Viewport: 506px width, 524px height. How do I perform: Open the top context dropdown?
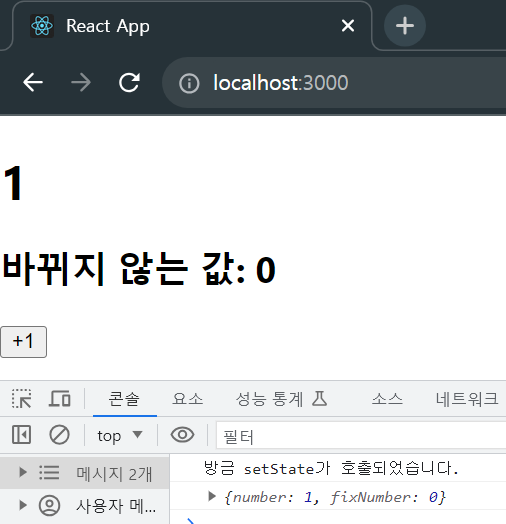click(x=120, y=435)
